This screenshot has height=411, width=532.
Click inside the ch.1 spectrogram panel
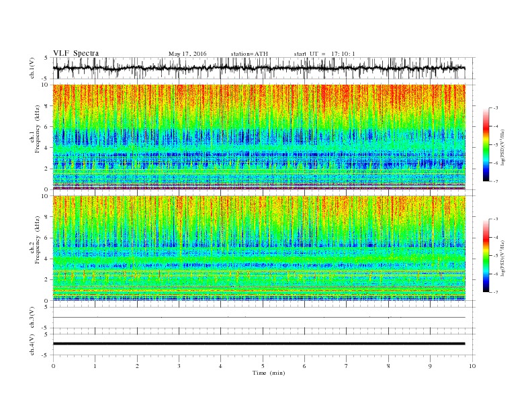(259, 137)
